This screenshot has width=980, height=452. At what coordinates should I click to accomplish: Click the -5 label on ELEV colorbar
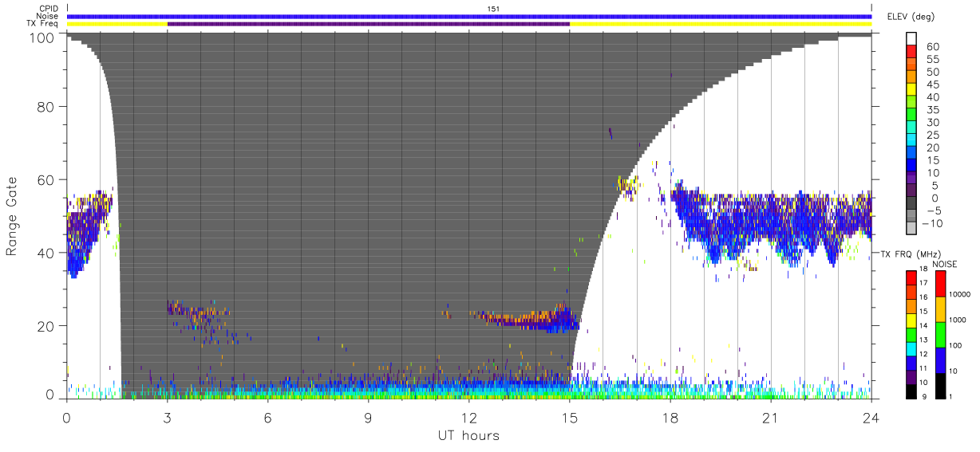pyautogui.click(x=934, y=210)
